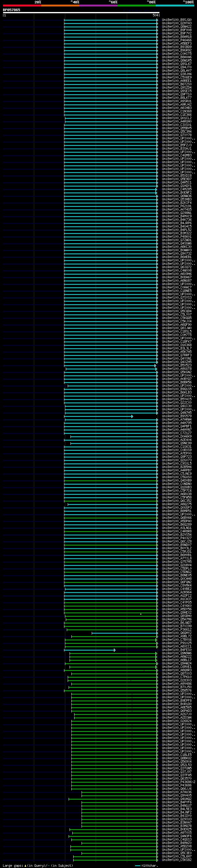Select hit label UniRef100_A4H795
Image resolution: width=197 pixels, height=868 pixels.
point(176,423)
